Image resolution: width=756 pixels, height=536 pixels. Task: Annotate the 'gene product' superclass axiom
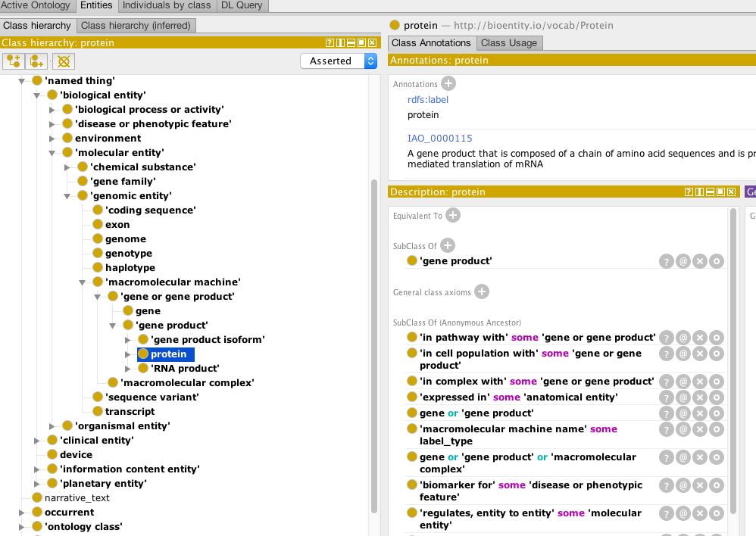[x=683, y=261]
